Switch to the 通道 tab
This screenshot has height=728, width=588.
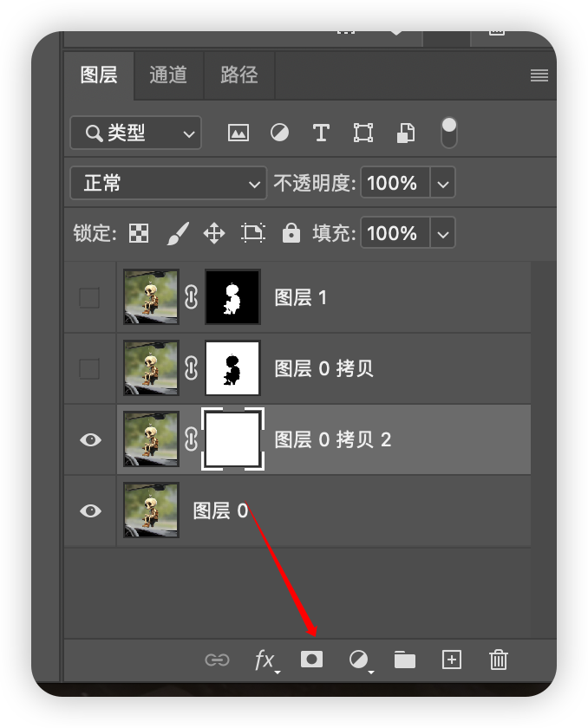pos(168,75)
